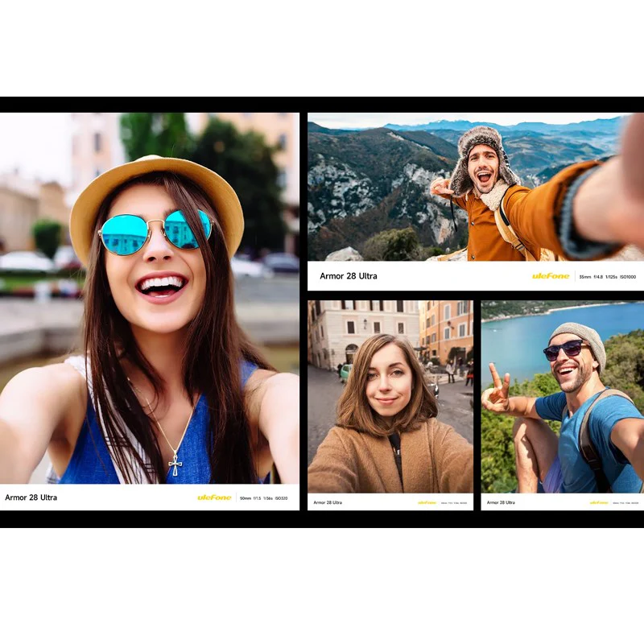Click Armor 28 Ultra caption under street selfie
Viewport: 644px width, 644px height.
click(x=328, y=502)
